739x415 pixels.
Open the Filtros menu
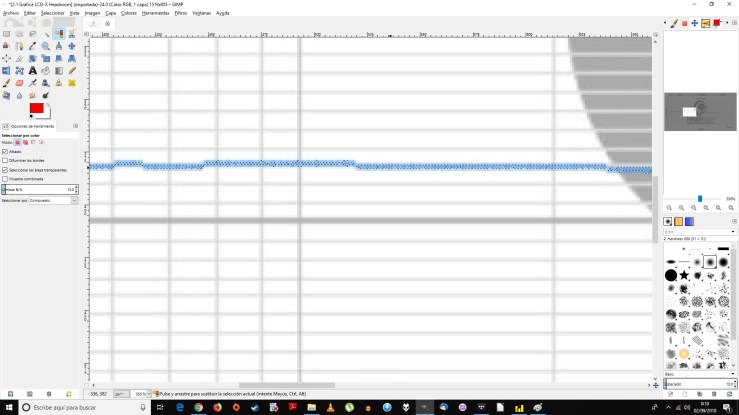coord(180,13)
